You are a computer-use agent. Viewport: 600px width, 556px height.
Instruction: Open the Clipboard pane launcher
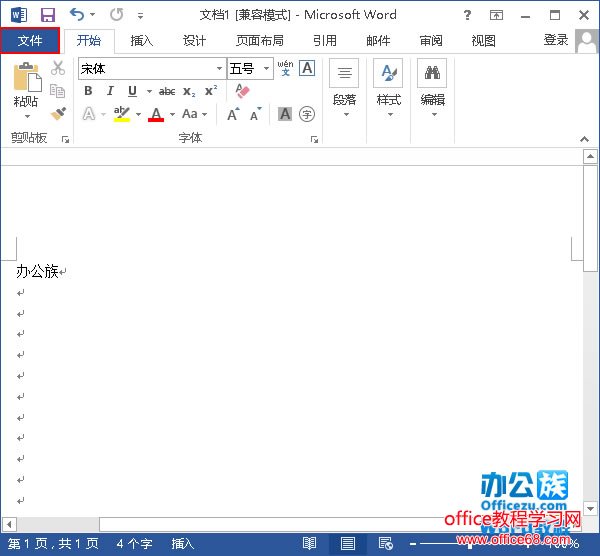pos(65,139)
